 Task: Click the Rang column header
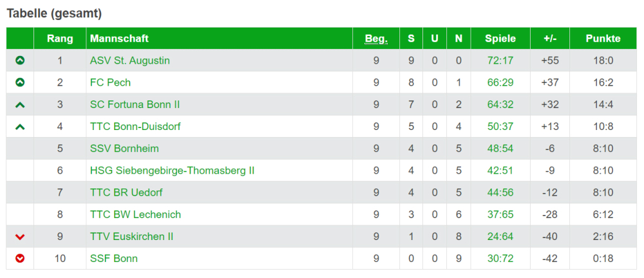[60, 39]
